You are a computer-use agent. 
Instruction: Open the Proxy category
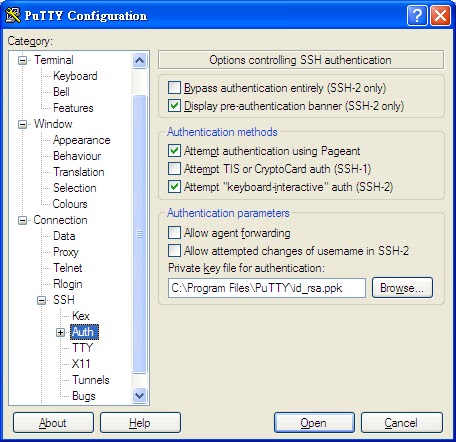66,252
